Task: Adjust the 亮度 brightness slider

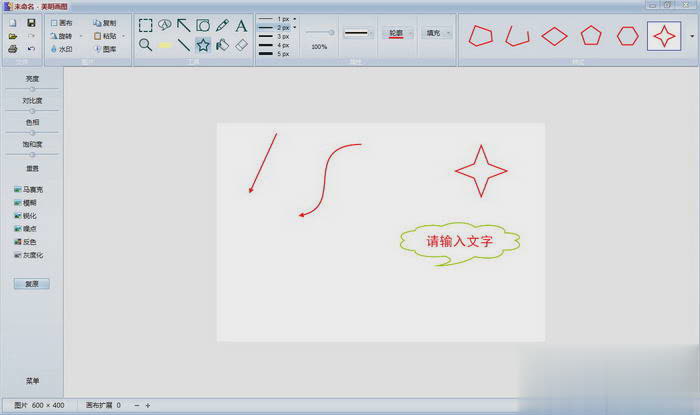Action: [32, 89]
